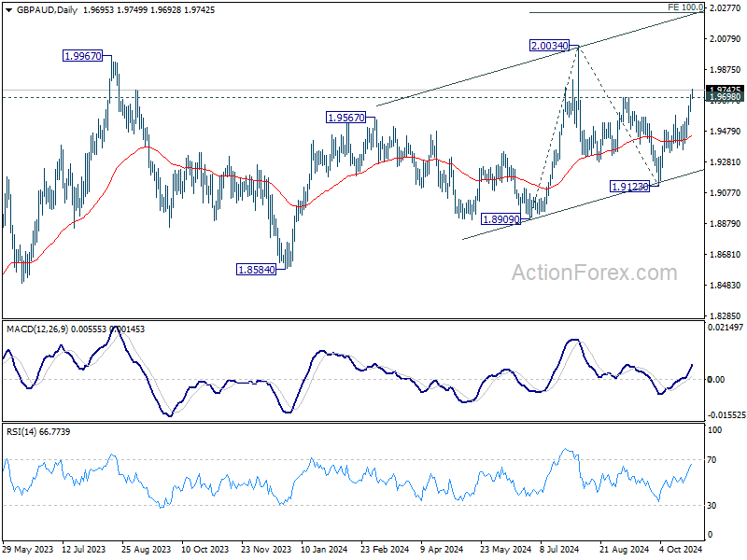Click the FE 100.0 projection label
This screenshot has width=747, height=560.
(685, 7)
